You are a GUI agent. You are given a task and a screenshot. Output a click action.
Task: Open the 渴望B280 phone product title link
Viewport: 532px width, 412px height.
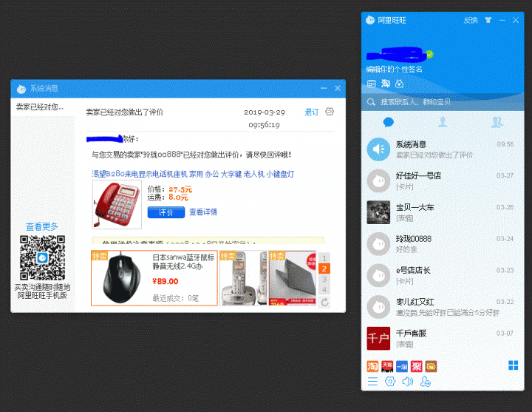[x=193, y=175]
